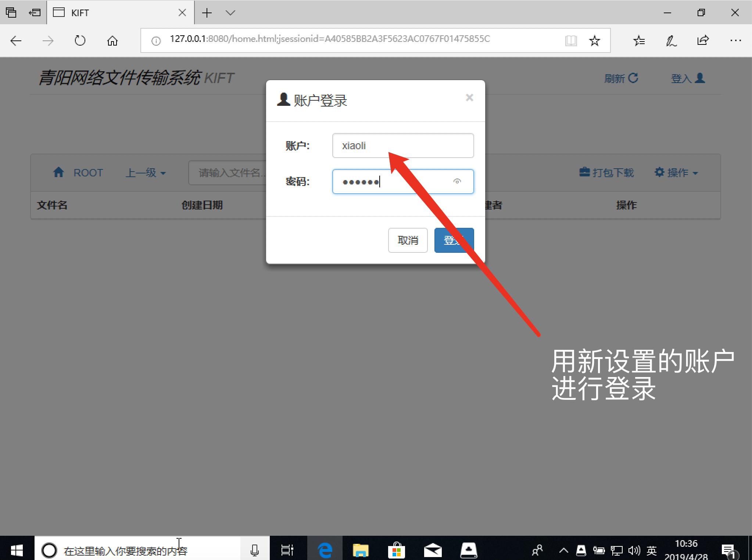The height and width of the screenshot is (560, 752).
Task: Open browser settings and more menu
Action: point(735,40)
